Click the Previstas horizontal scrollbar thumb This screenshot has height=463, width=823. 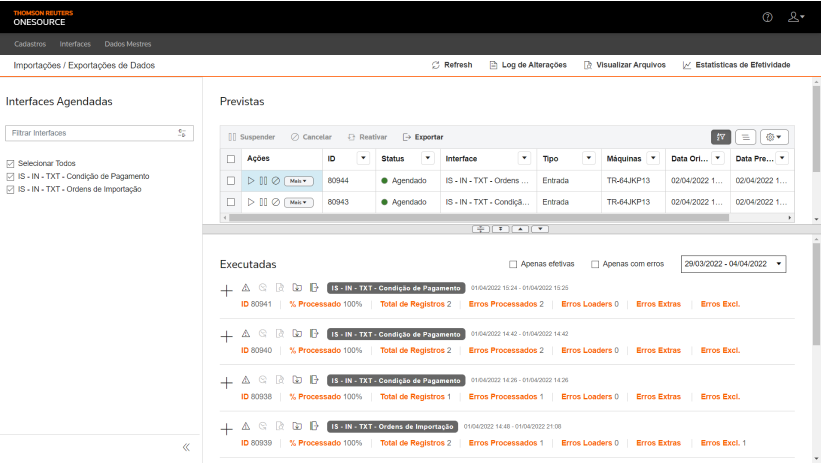[479, 217]
